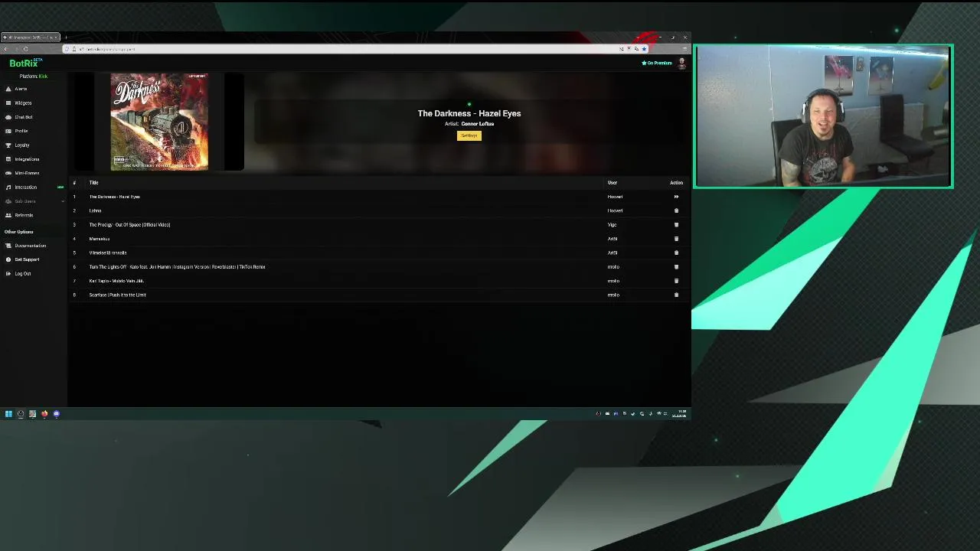
Task: Click The Darkness album cover thumbnail
Action: [x=159, y=122]
